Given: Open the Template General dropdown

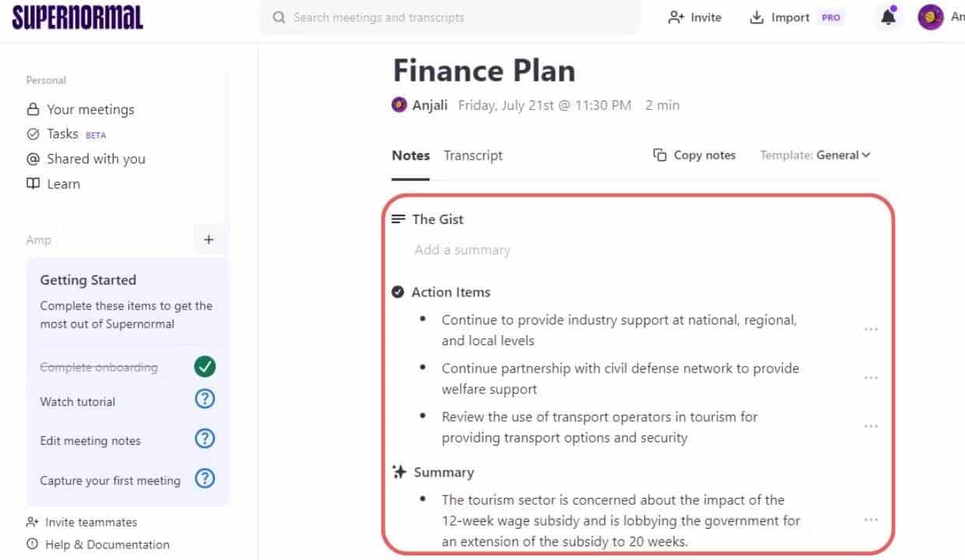Looking at the screenshot, I should pyautogui.click(x=843, y=155).
